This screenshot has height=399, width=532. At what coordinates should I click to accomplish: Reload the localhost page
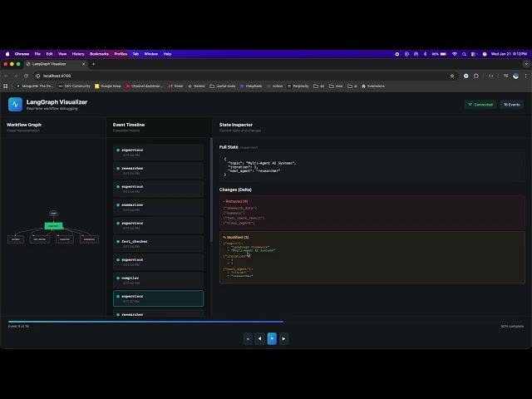(x=26, y=76)
